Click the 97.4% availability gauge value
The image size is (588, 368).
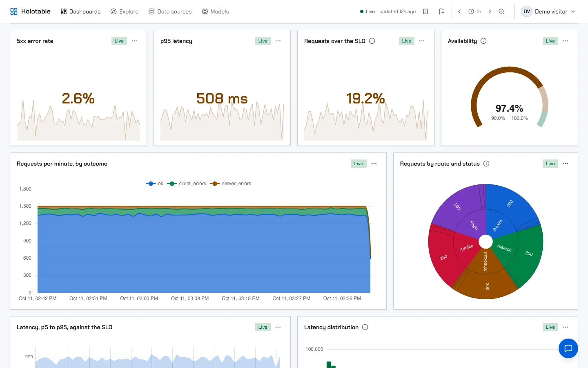click(x=510, y=108)
